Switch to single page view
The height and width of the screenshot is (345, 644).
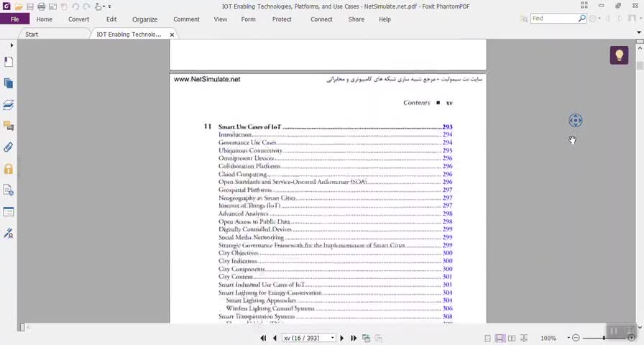pos(487,338)
